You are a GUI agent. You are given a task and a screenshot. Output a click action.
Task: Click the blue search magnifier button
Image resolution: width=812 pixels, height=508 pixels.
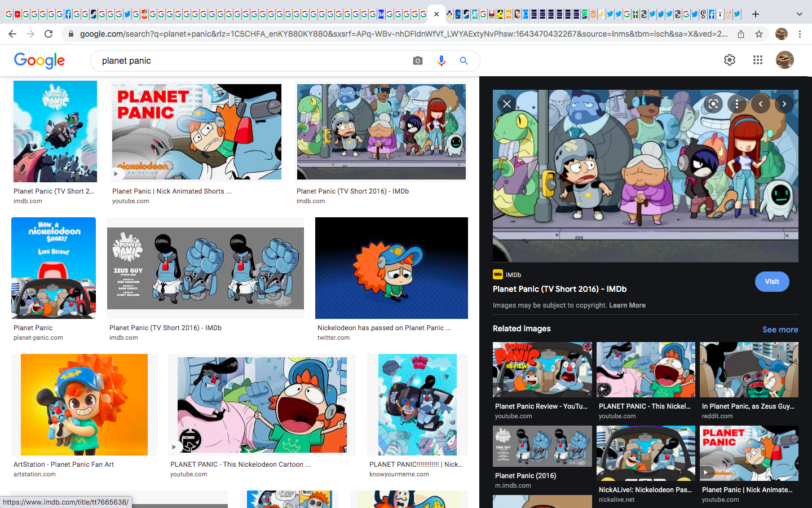[464, 60]
